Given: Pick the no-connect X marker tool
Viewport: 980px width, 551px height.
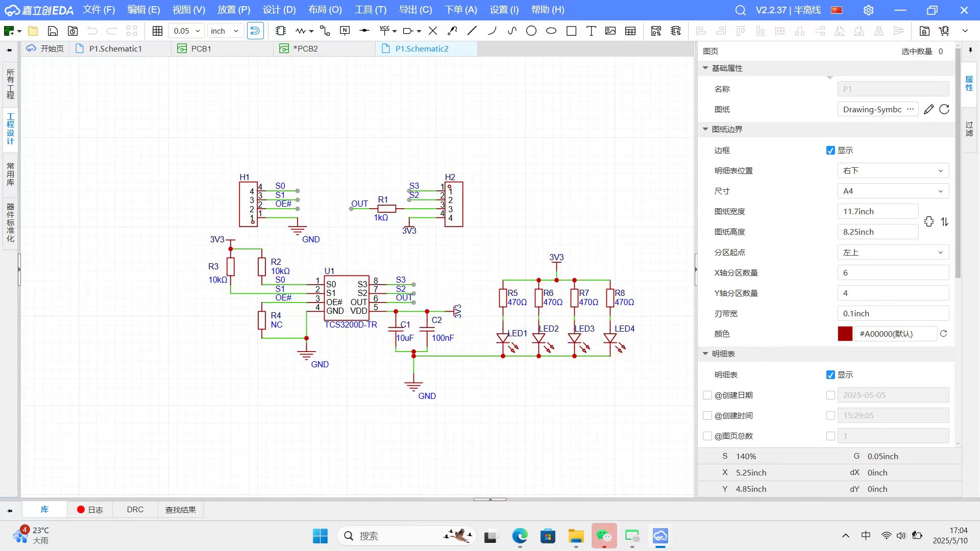Looking at the screenshot, I should tap(433, 31).
